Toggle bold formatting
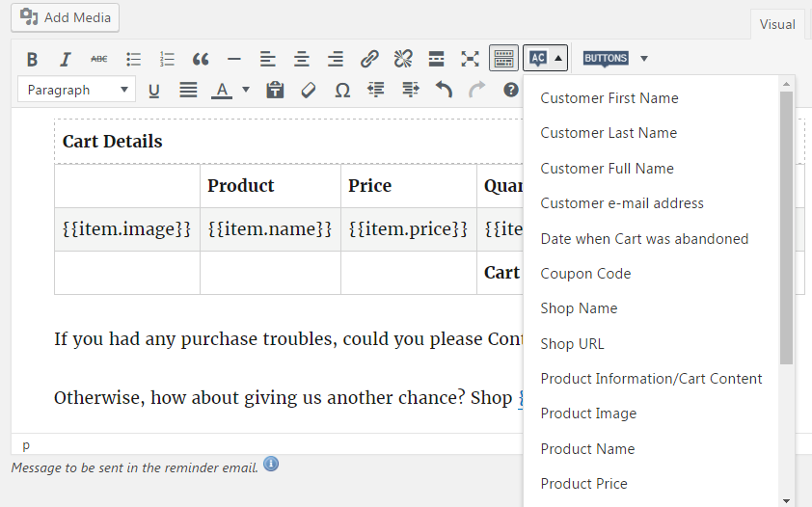 (32, 59)
